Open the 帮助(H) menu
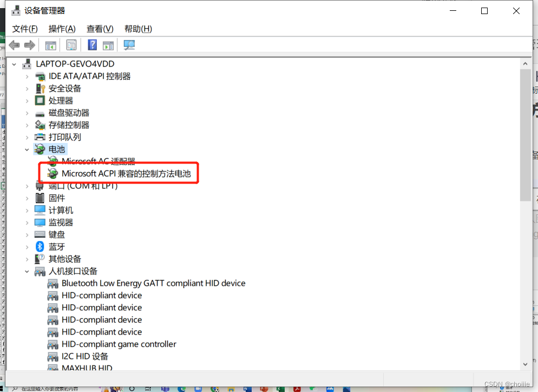Viewport: 538px width, 392px height. [138, 29]
